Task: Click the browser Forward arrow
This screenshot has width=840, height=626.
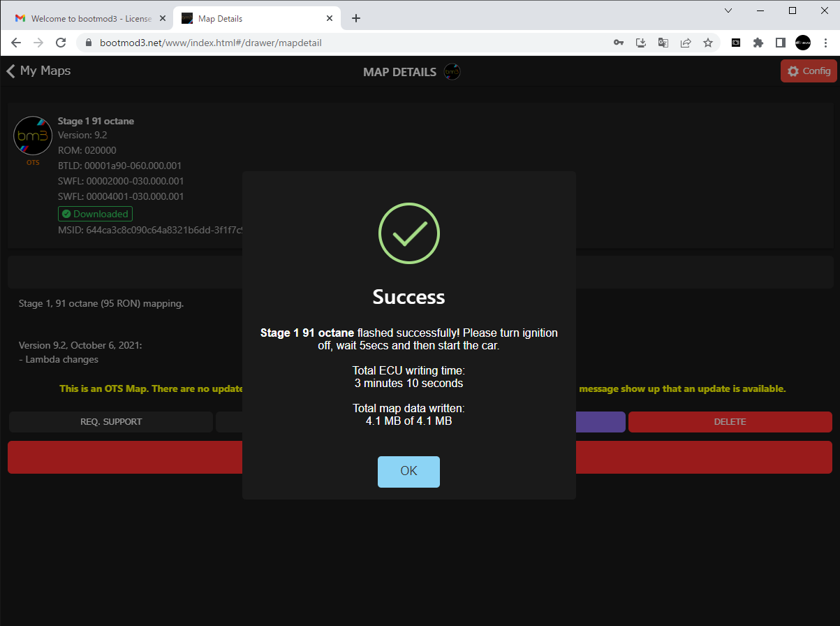Action: click(38, 43)
